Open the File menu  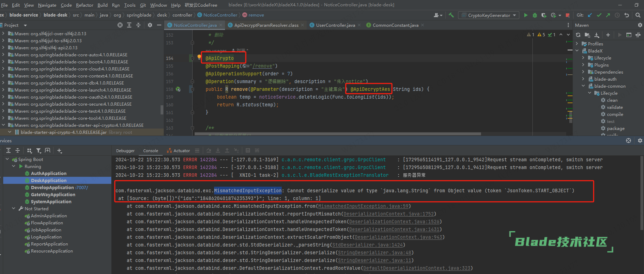(5, 5)
